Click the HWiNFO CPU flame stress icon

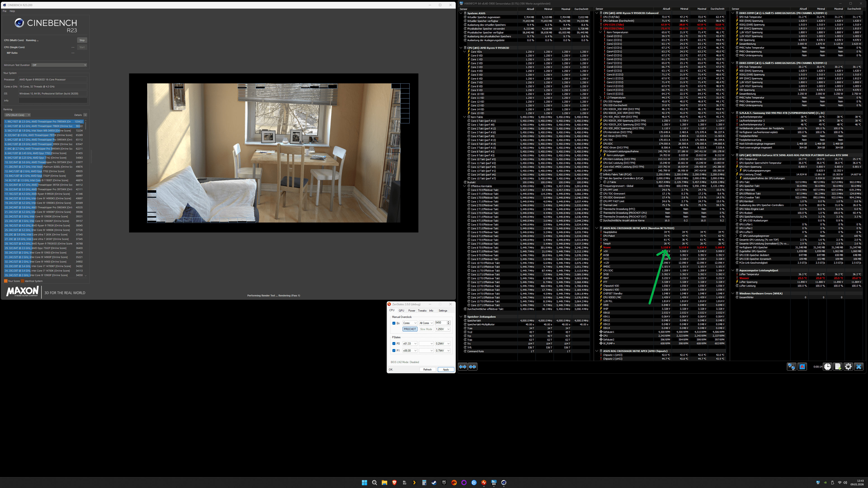pyautogui.click(x=802, y=366)
